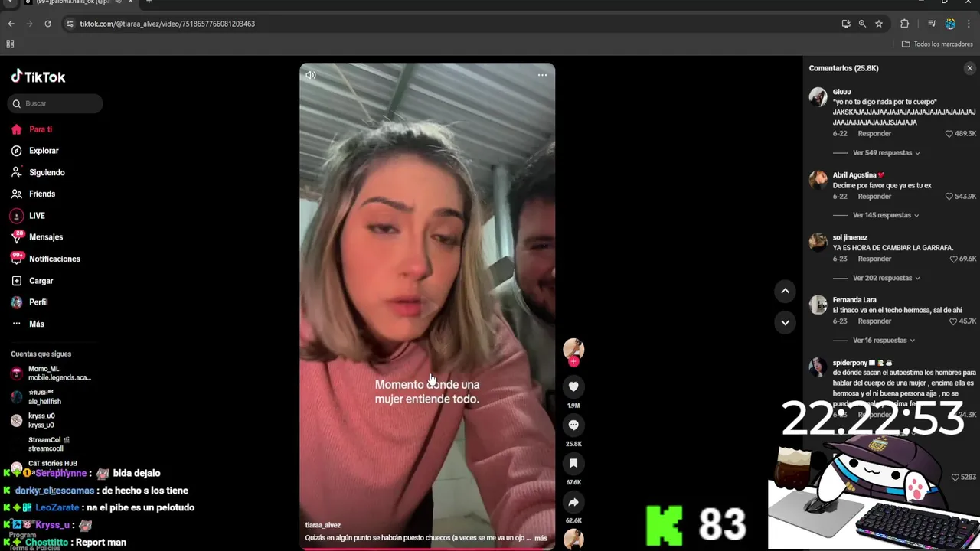Install app icon in address bar
Screen dimensions: 980x551
(846, 24)
